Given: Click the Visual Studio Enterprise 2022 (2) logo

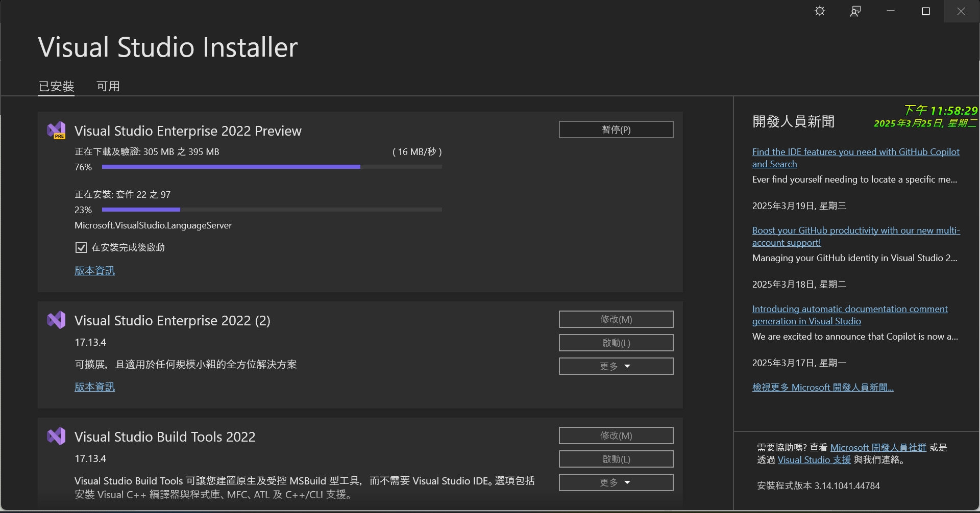Looking at the screenshot, I should coord(56,320).
